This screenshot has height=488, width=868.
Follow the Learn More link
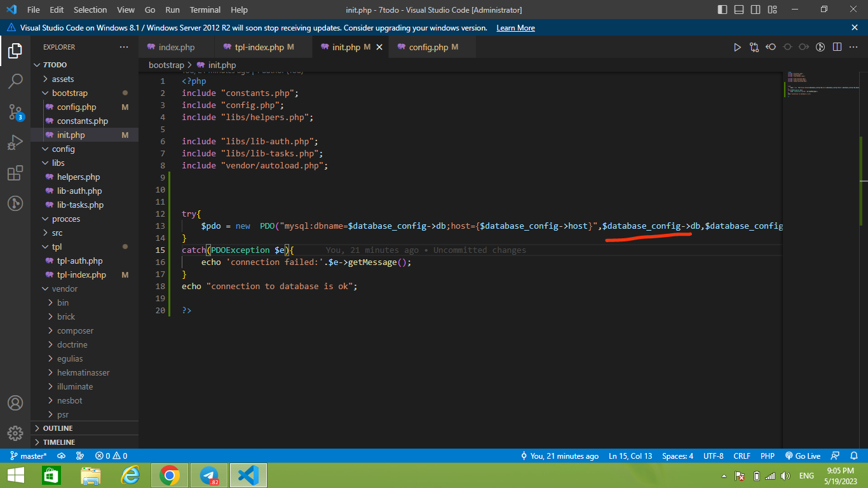(515, 28)
